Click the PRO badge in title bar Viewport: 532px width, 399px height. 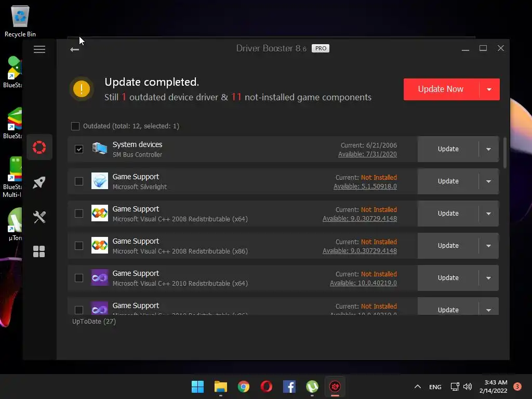click(320, 48)
